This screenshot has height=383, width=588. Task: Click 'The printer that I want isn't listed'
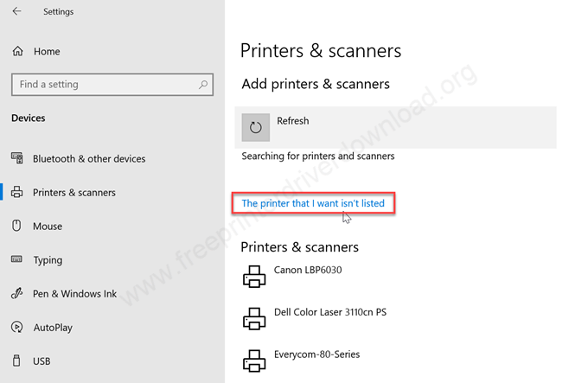313,203
